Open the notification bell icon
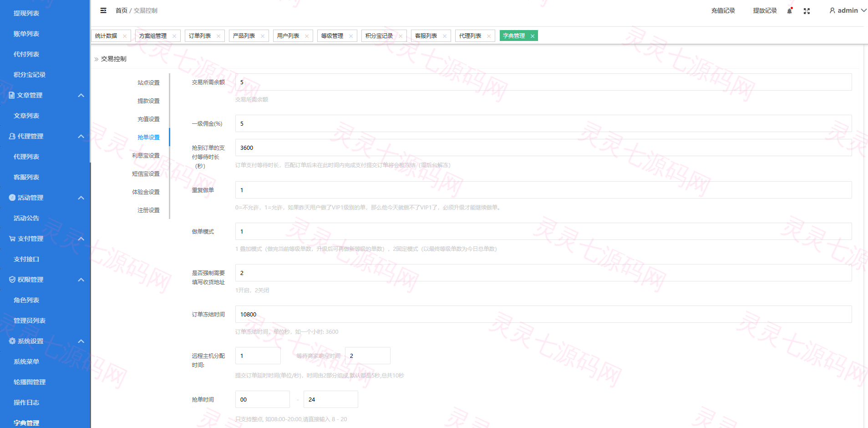Screen dimensions: 868x428 point(790,10)
